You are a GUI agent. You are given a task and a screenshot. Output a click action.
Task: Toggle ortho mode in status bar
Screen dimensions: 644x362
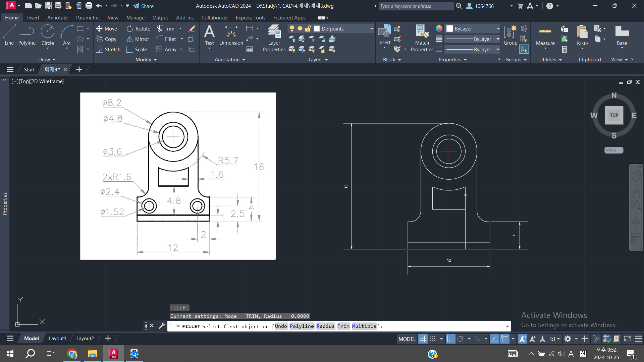pyautogui.click(x=450, y=339)
